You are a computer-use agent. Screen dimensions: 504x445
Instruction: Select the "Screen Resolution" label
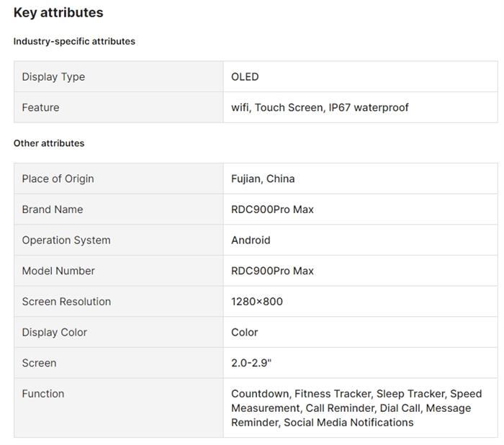[66, 302]
